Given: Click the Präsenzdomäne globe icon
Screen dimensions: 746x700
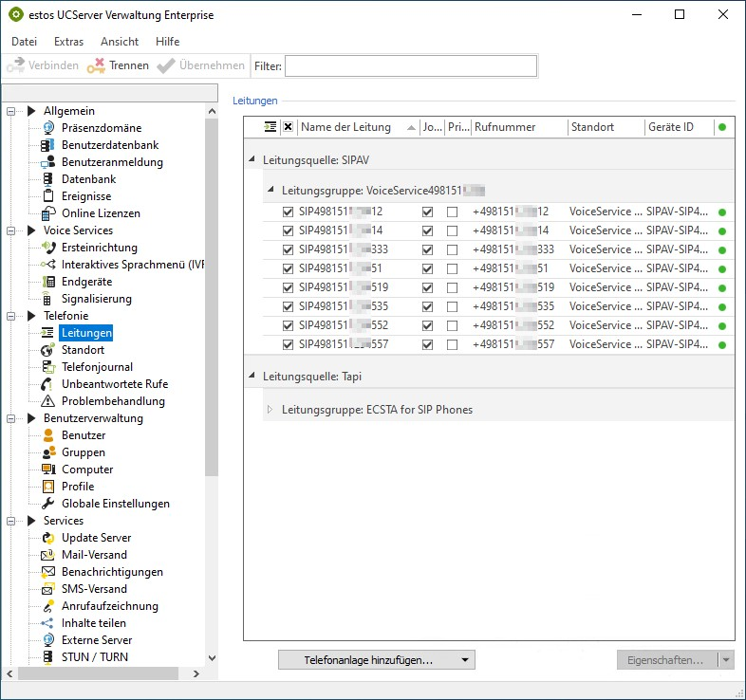Looking at the screenshot, I should coord(48,128).
